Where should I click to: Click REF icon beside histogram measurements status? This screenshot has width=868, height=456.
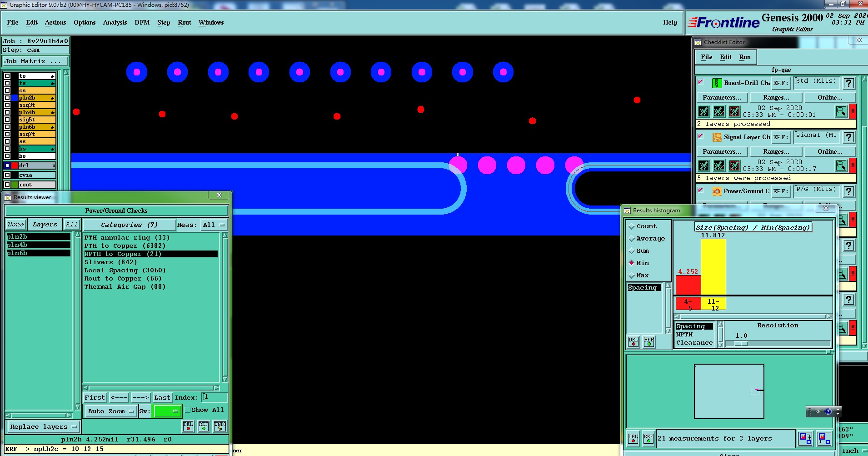pyautogui.click(x=649, y=438)
